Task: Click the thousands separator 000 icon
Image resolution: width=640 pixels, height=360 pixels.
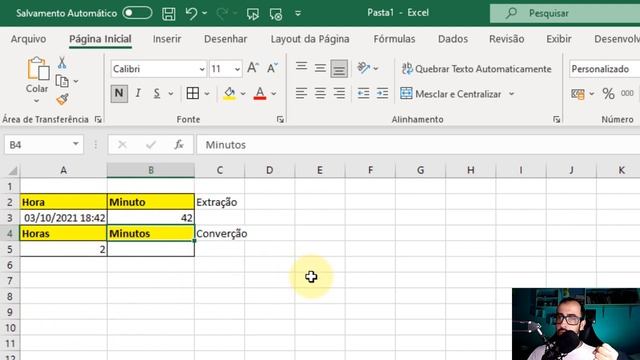Action: 627,93
